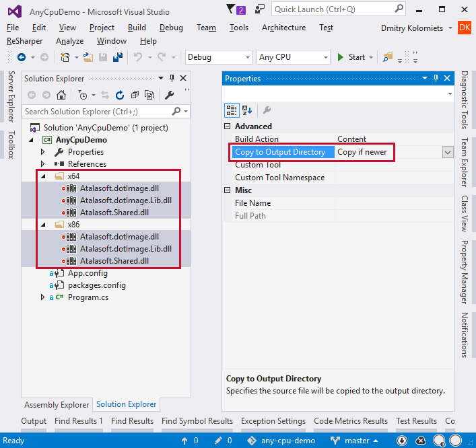Viewport: 476px width, 448px height.
Task: Expand the References node
Action: (x=42, y=164)
